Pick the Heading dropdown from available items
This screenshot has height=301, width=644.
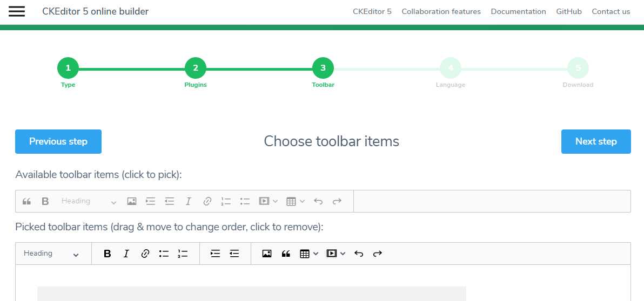[89, 201]
